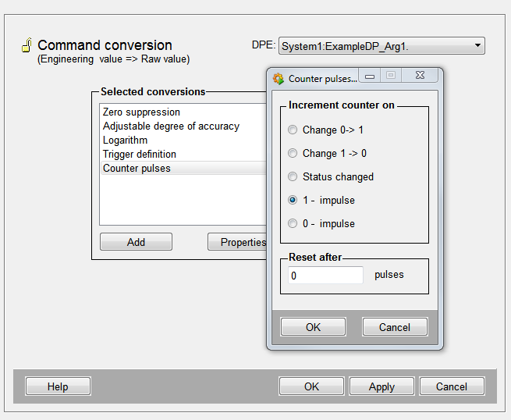Select the Change 1 -> 0 option
The width and height of the screenshot is (511, 420).
pyautogui.click(x=293, y=154)
